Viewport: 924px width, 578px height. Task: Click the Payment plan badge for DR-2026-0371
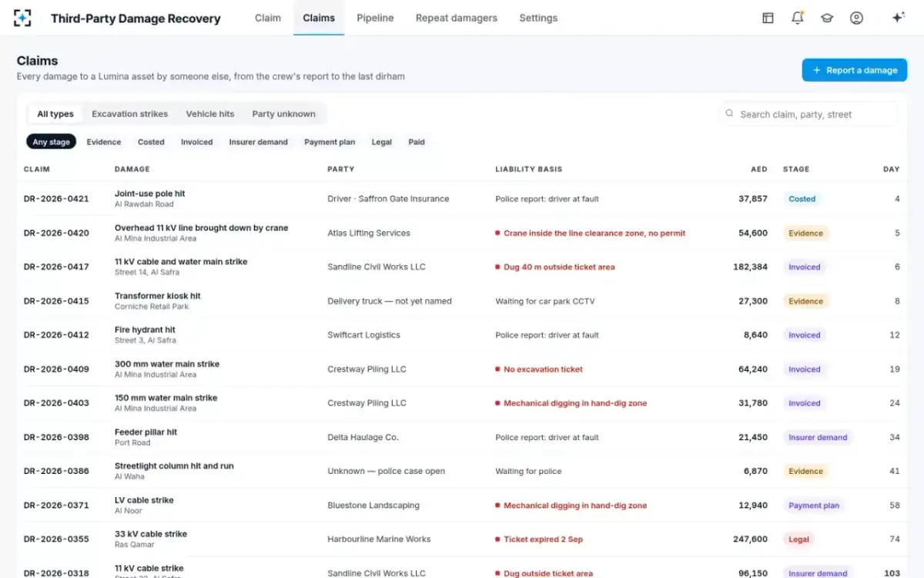(814, 506)
